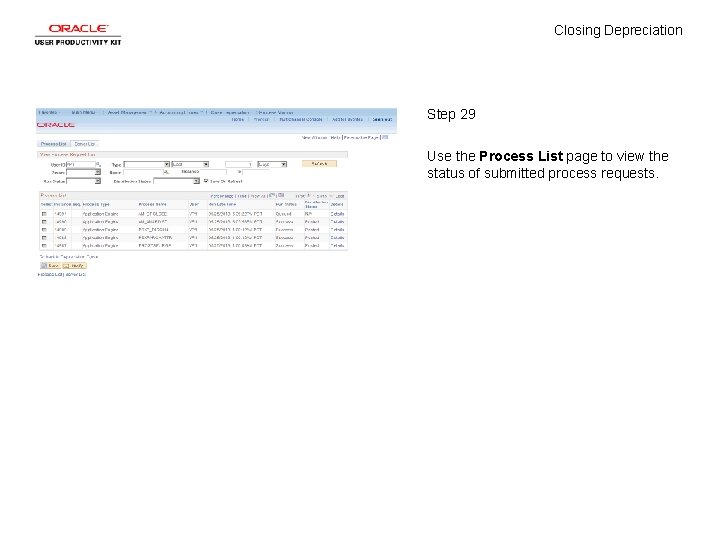Viewport: 720px width, 540px height.
Task: Click the Name input field
Action: pyautogui.click(x=143, y=173)
